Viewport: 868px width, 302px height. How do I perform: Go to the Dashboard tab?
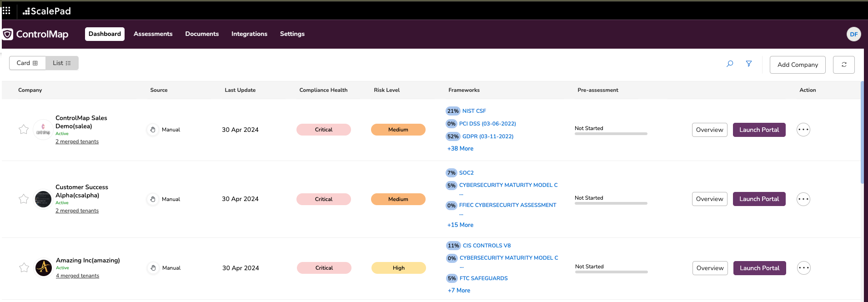[105, 34]
